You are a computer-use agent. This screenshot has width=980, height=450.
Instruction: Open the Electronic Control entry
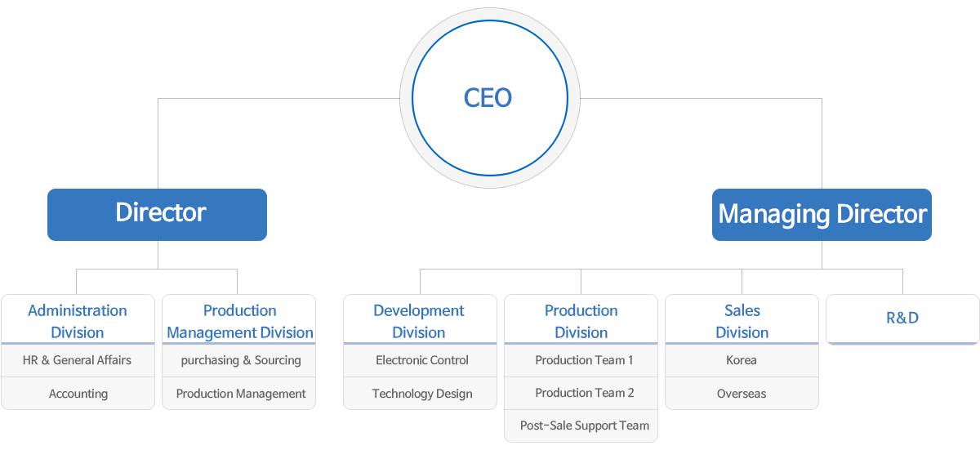tap(421, 360)
